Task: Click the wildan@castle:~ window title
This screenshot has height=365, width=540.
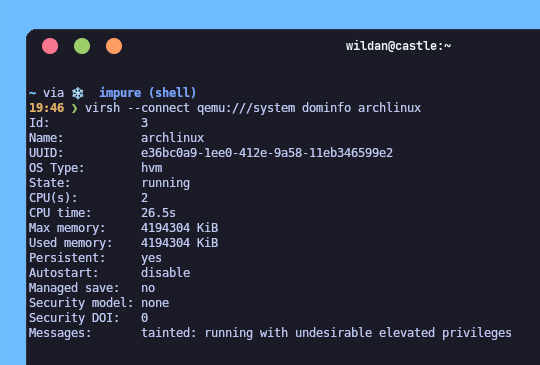Action: pos(398,46)
